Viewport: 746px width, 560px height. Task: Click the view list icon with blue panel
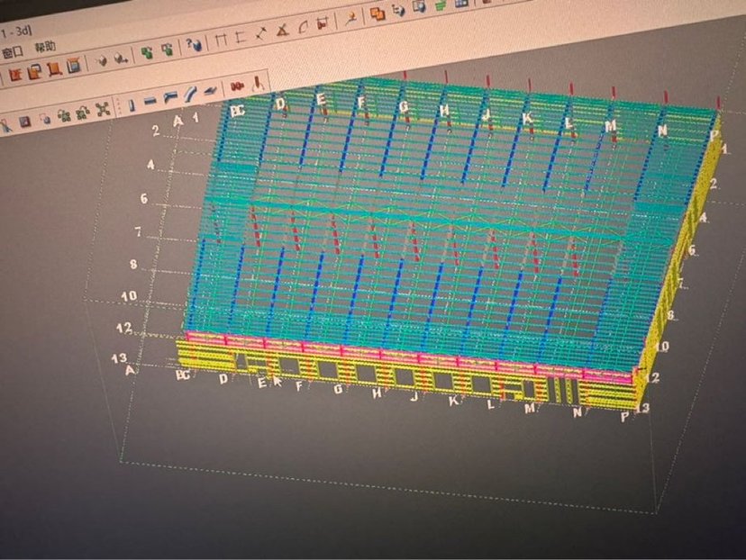[74, 65]
